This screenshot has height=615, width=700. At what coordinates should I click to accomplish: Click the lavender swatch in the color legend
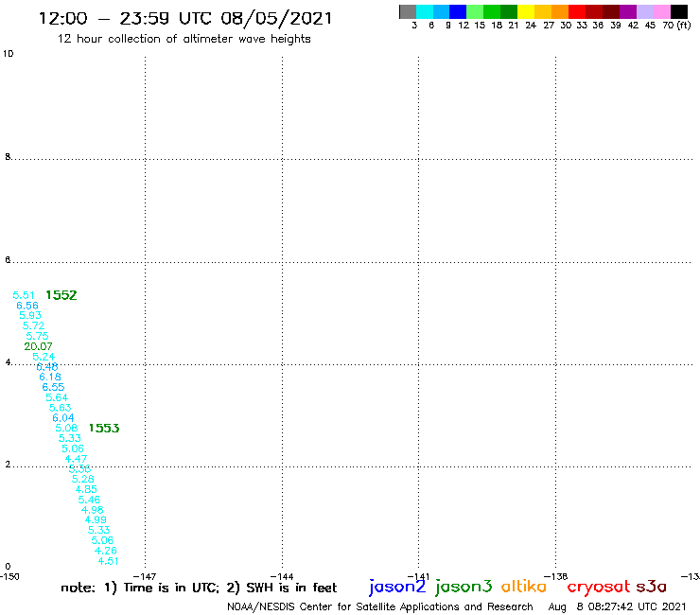(644, 11)
